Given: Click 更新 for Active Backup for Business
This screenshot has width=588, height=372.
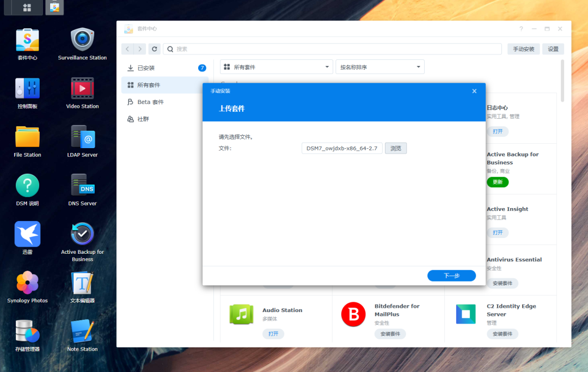Looking at the screenshot, I should 498,182.
